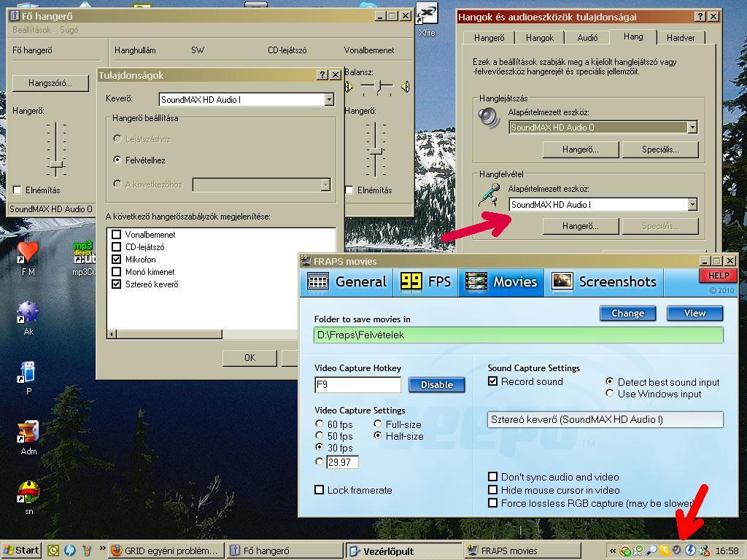This screenshot has height=560, width=747.
Task: Open Hangfelvétel default device dropdown
Action: click(692, 204)
